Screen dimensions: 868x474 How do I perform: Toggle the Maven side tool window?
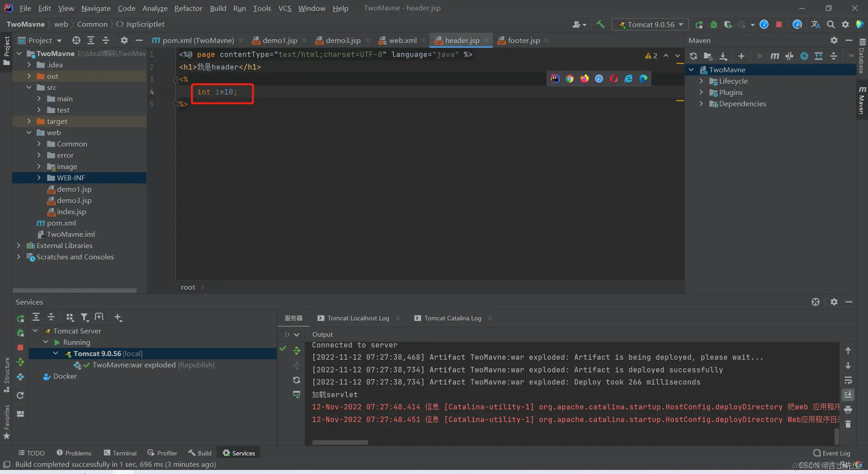862,100
